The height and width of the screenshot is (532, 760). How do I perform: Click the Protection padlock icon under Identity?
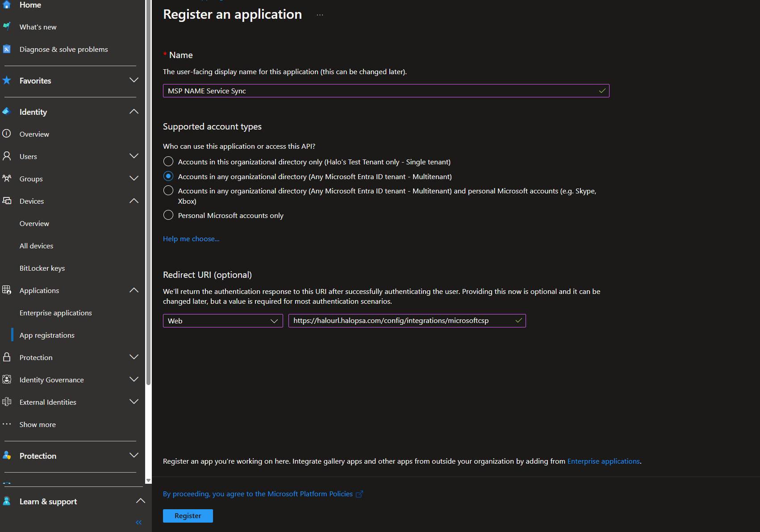[7, 357]
